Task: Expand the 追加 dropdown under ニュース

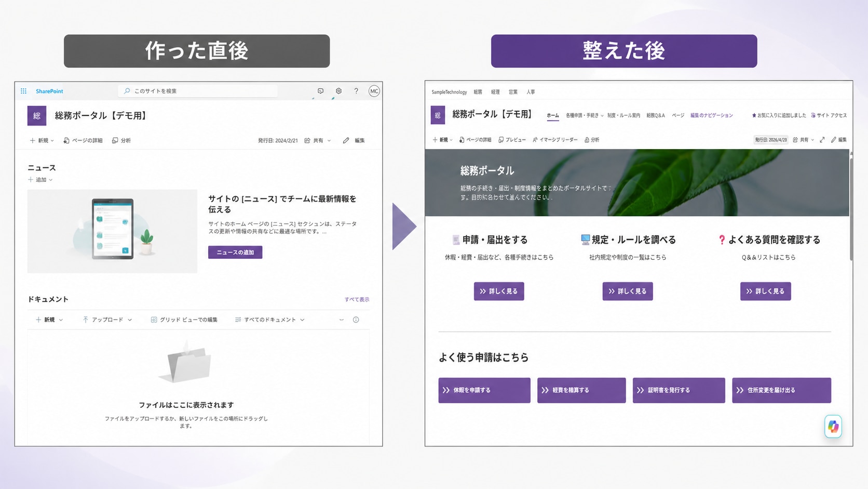Action: point(40,180)
